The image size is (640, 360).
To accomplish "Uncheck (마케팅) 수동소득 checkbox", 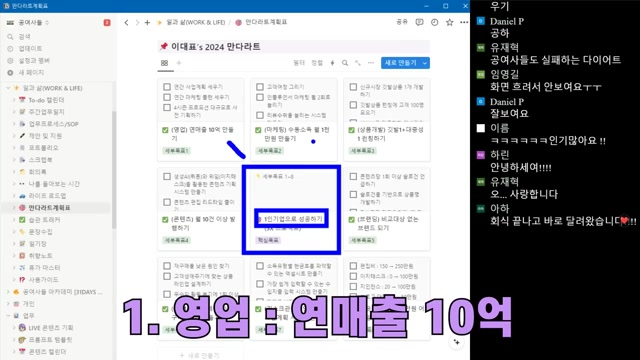I will point(258,130).
